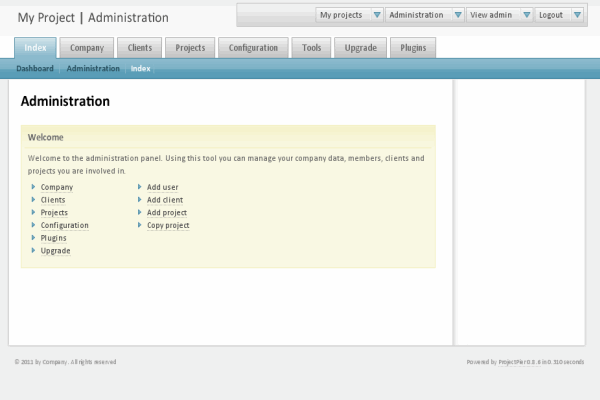Image resolution: width=600 pixels, height=400 pixels.
Task: Open the Tools tab
Action: pyautogui.click(x=311, y=48)
